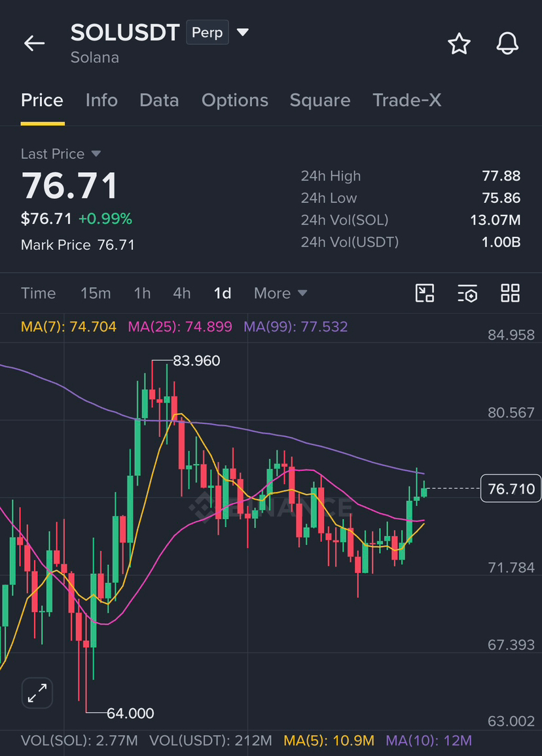Tap the current price tag 76.710

(511, 488)
